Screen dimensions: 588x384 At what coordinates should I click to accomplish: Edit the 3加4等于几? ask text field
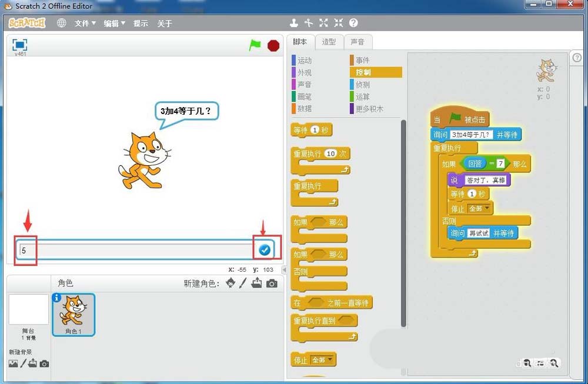point(471,135)
